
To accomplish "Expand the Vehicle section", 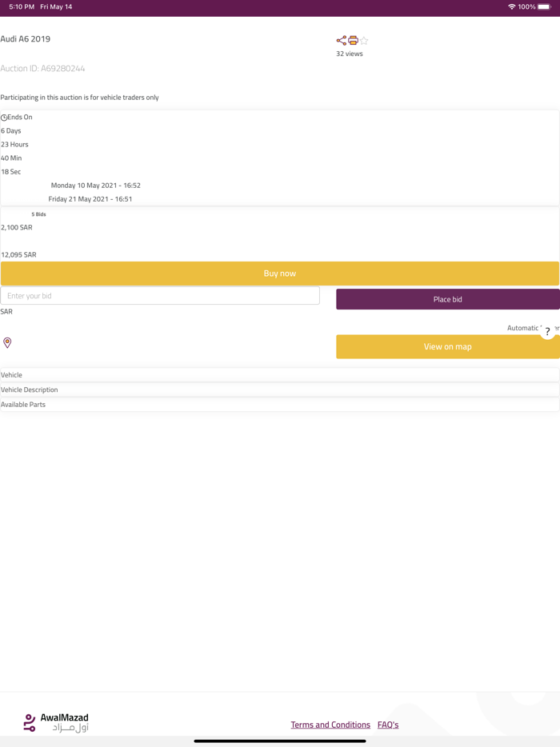I will [x=280, y=375].
